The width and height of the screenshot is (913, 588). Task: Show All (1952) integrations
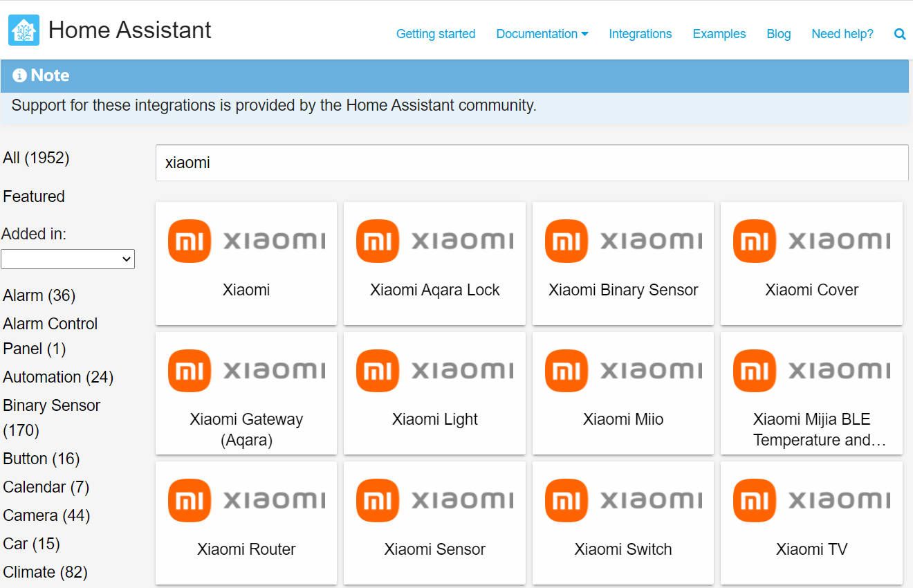(36, 158)
